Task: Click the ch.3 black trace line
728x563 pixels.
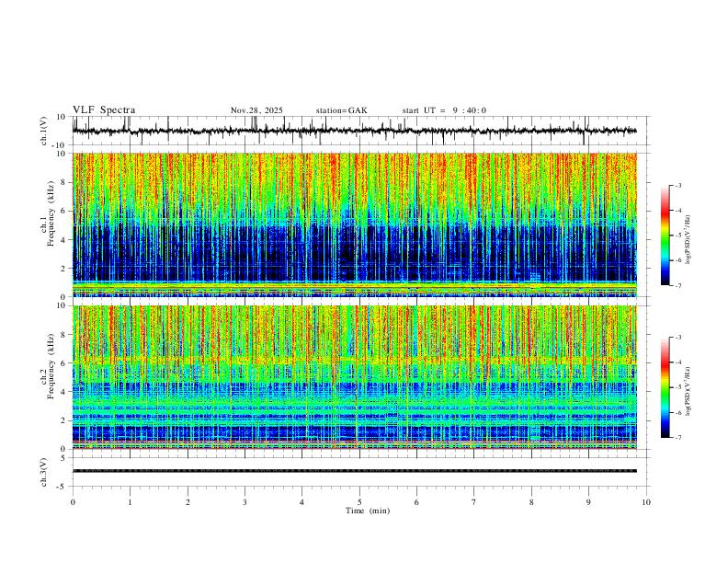Action: [354, 471]
